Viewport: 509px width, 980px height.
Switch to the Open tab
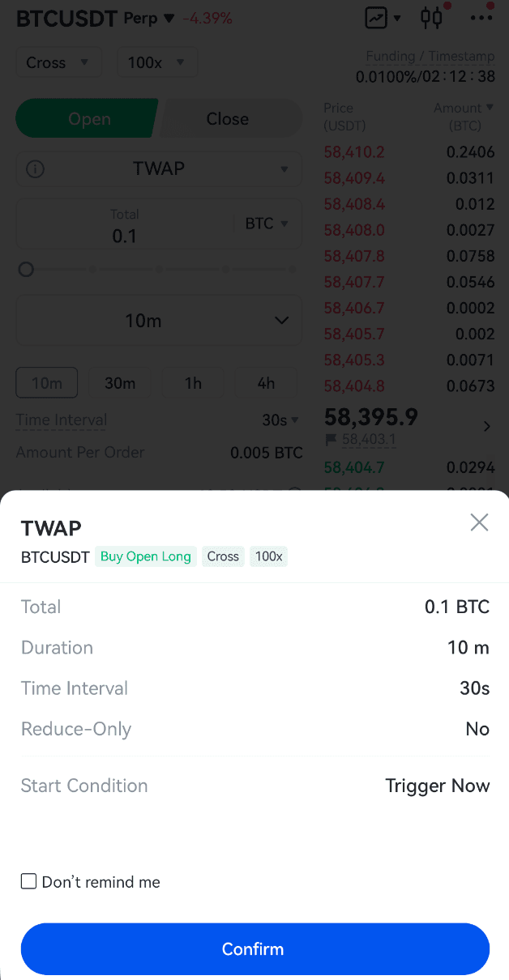tap(88, 119)
